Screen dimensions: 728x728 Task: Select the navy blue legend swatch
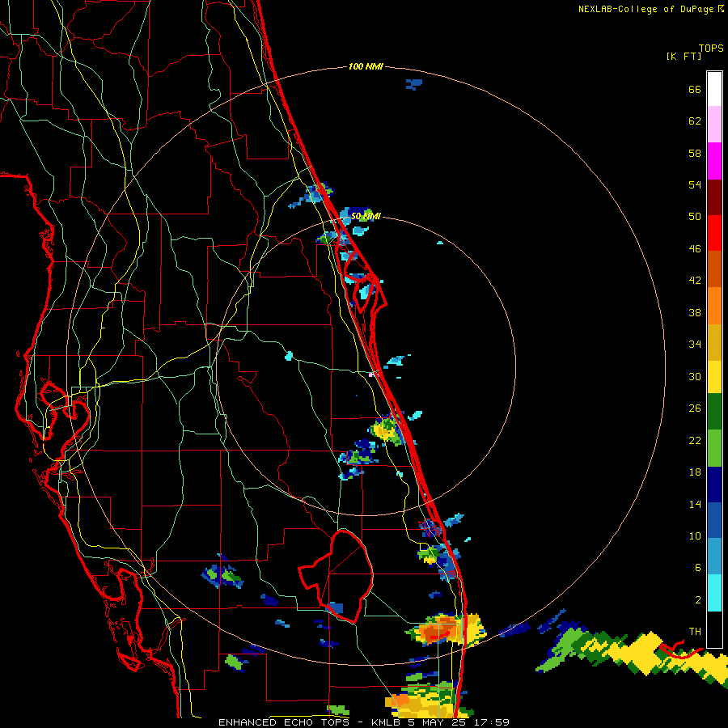click(x=714, y=485)
